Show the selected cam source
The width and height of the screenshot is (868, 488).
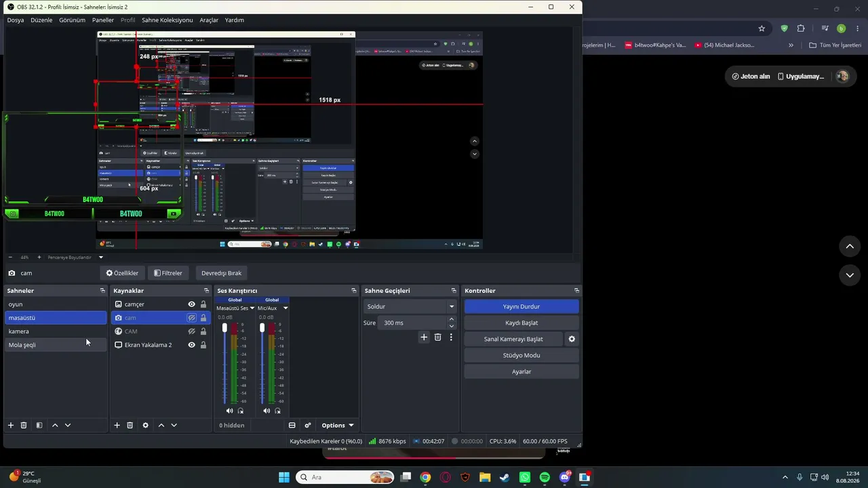point(192,318)
